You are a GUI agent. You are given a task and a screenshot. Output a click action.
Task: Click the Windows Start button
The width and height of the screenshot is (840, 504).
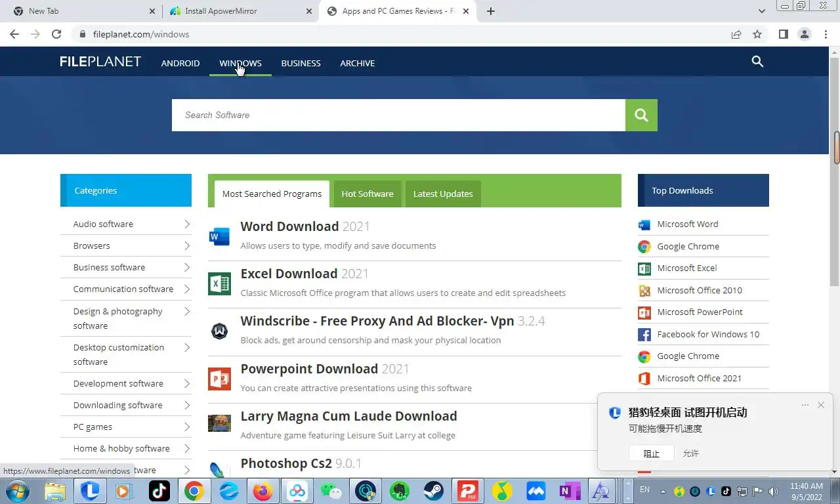tap(17, 490)
